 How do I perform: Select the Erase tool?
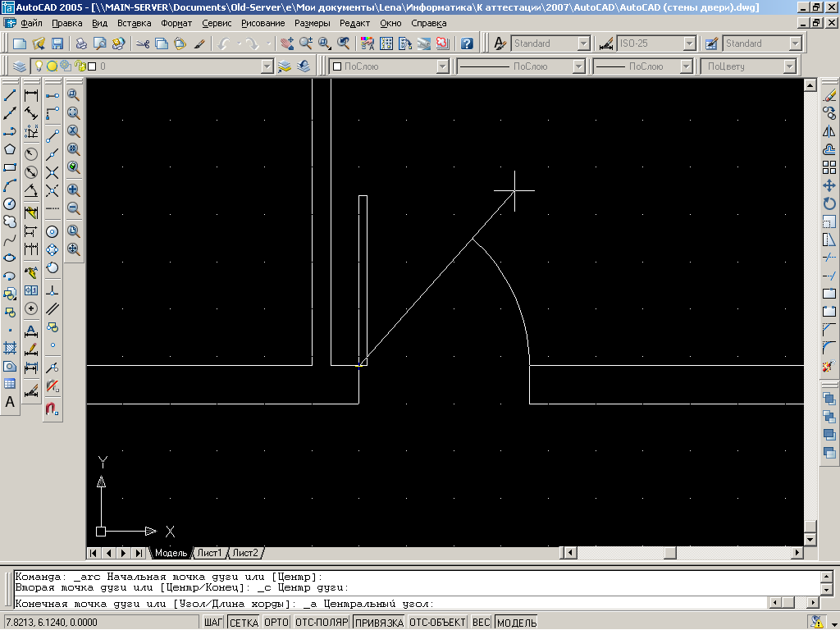click(829, 95)
